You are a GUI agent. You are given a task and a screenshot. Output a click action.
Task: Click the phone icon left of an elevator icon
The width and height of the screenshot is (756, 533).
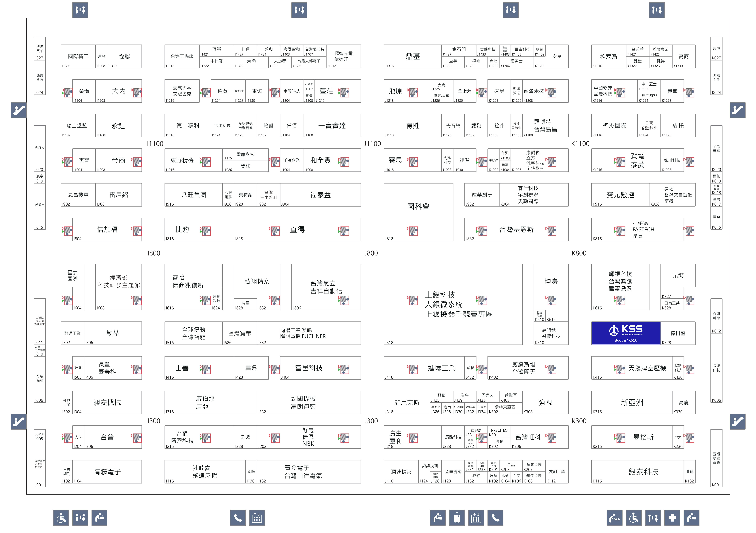click(x=238, y=518)
